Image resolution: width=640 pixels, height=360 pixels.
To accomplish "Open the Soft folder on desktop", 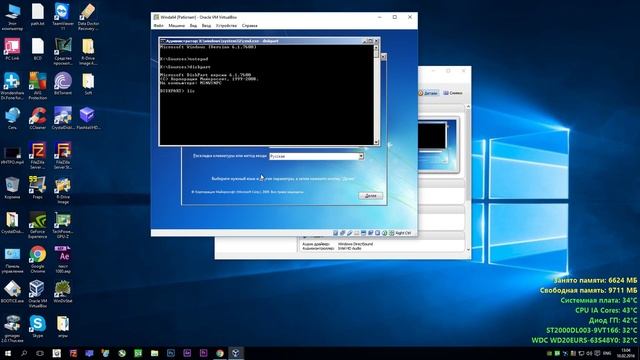I will tap(88, 83).
